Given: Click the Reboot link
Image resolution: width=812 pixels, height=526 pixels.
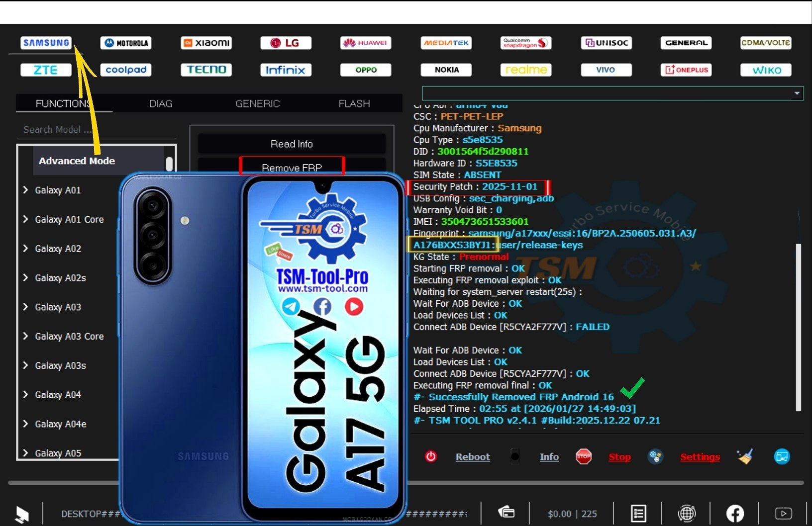Looking at the screenshot, I should (472, 456).
